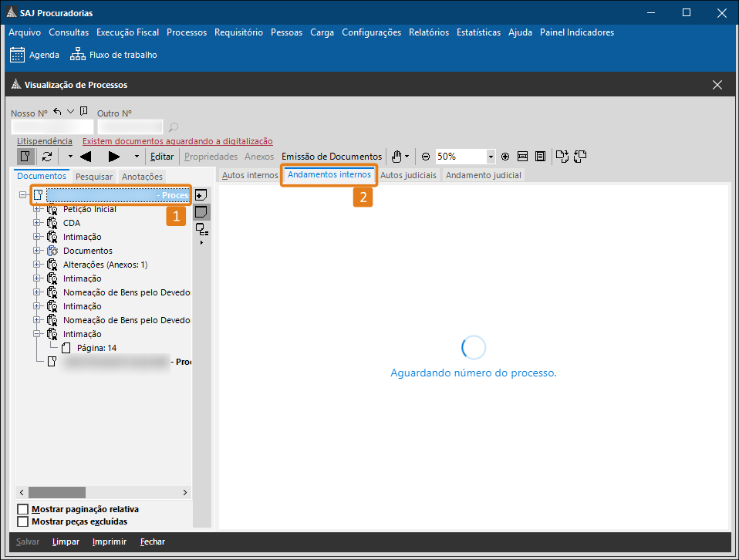Collapse the last Intimação tree node

tap(36, 334)
